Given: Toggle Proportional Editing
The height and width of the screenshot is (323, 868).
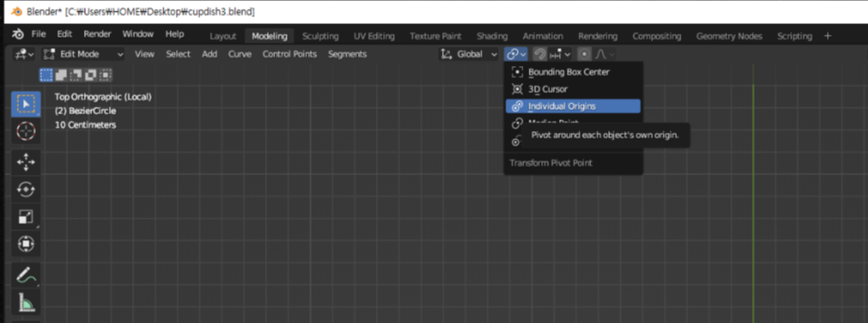Looking at the screenshot, I should (584, 54).
